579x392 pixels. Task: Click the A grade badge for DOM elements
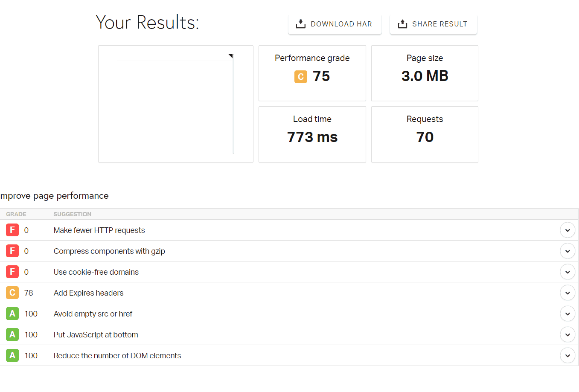[x=12, y=355]
